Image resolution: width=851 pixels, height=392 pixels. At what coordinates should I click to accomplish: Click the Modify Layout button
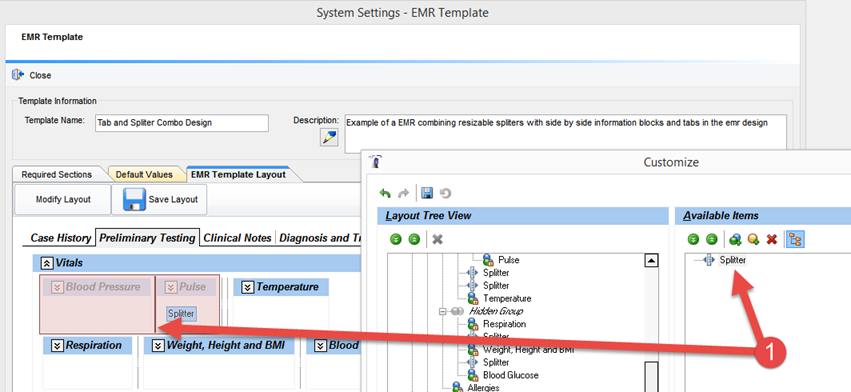click(63, 199)
